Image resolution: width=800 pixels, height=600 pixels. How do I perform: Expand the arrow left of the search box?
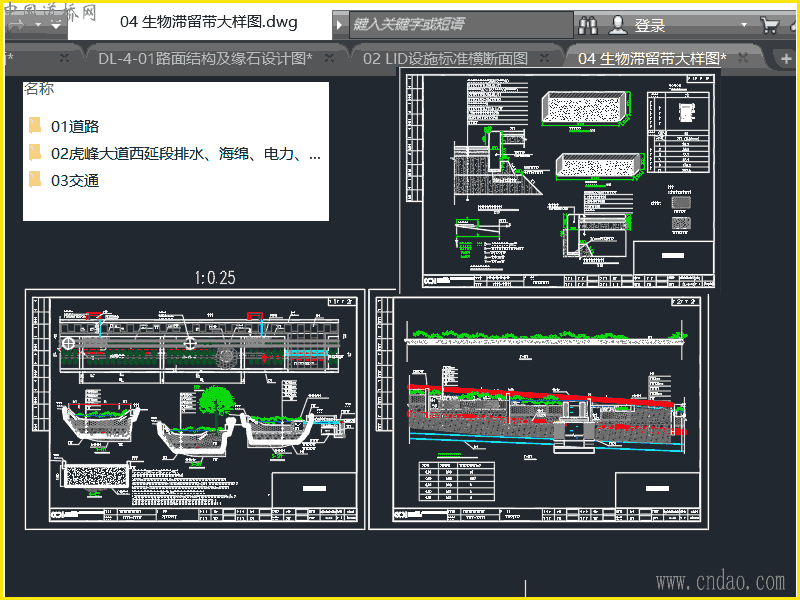(x=339, y=24)
